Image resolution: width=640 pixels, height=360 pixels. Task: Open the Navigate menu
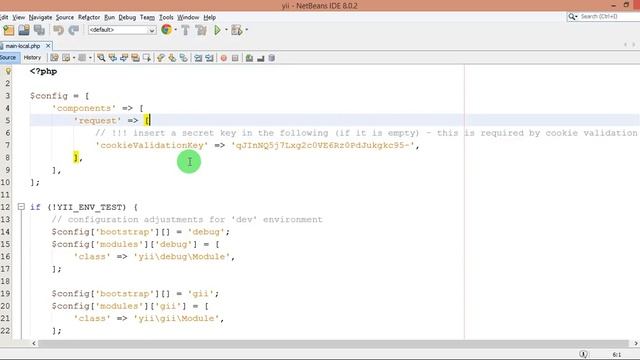point(40,17)
